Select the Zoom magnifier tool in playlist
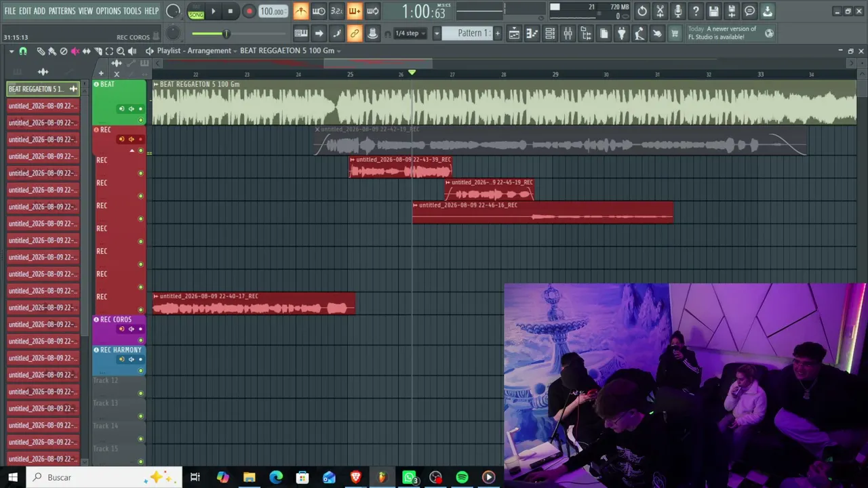 [121, 51]
